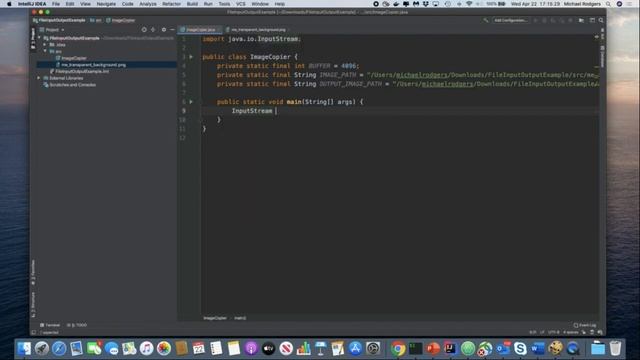Toggle the Project tool window stripe button
The width and height of the screenshot is (640, 360).
pos(33,38)
